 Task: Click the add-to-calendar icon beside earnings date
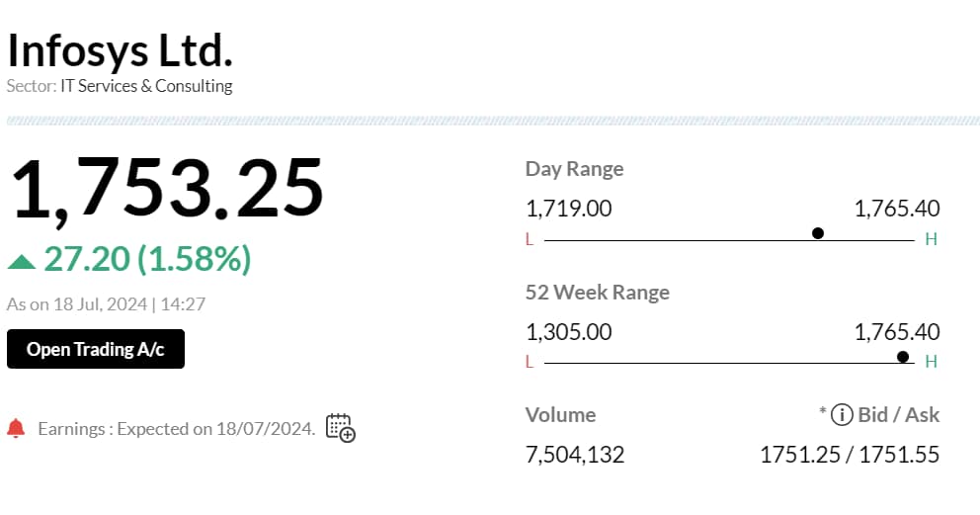[x=340, y=427]
